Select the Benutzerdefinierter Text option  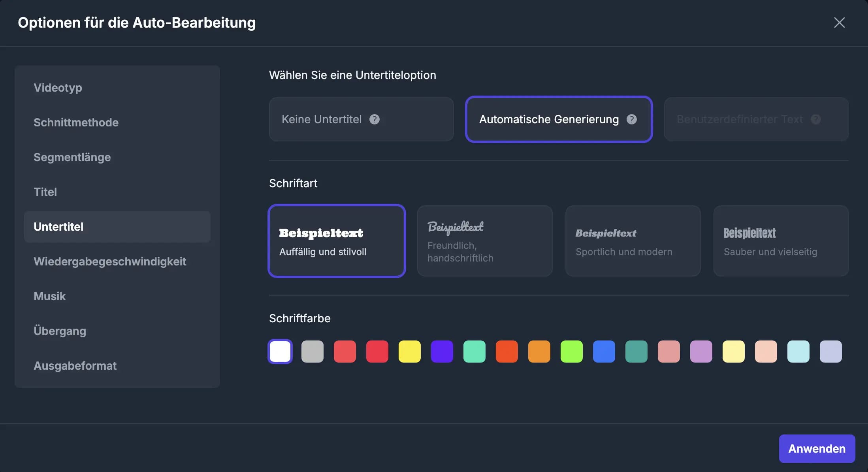click(743, 119)
